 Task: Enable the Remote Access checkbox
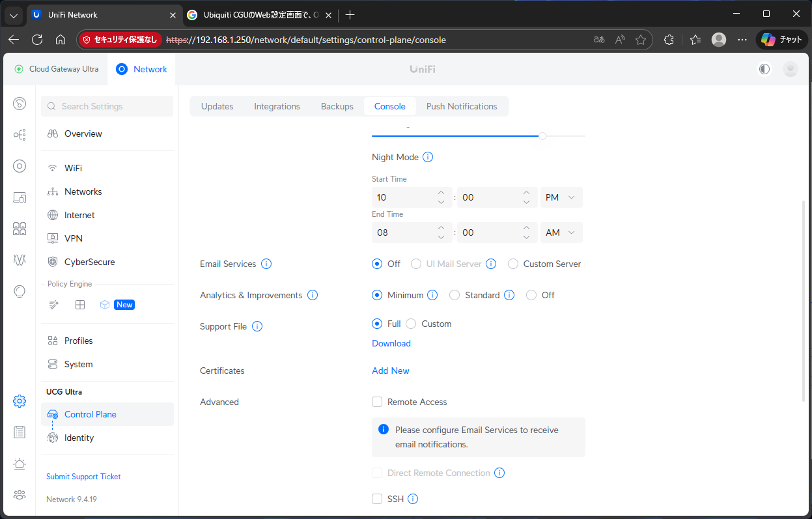(377, 402)
